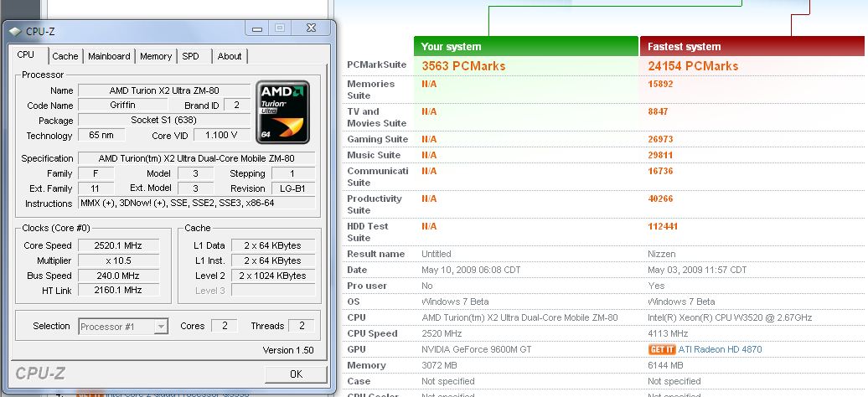Click the Brand ID value 2

237,105
